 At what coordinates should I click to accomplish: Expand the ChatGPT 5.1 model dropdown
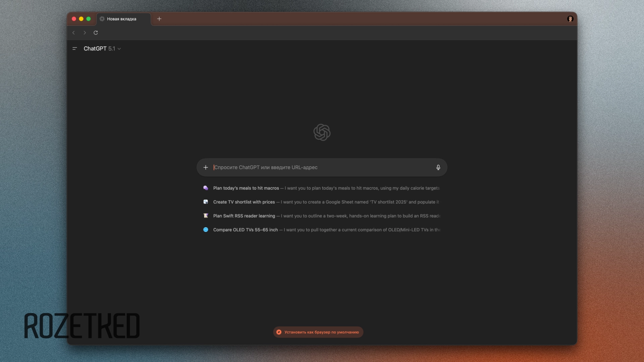(x=102, y=49)
